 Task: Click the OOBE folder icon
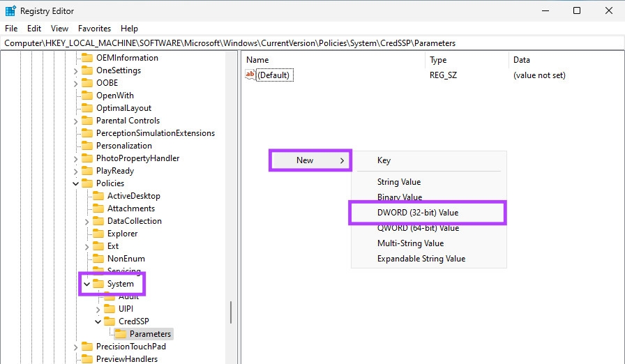pos(87,83)
